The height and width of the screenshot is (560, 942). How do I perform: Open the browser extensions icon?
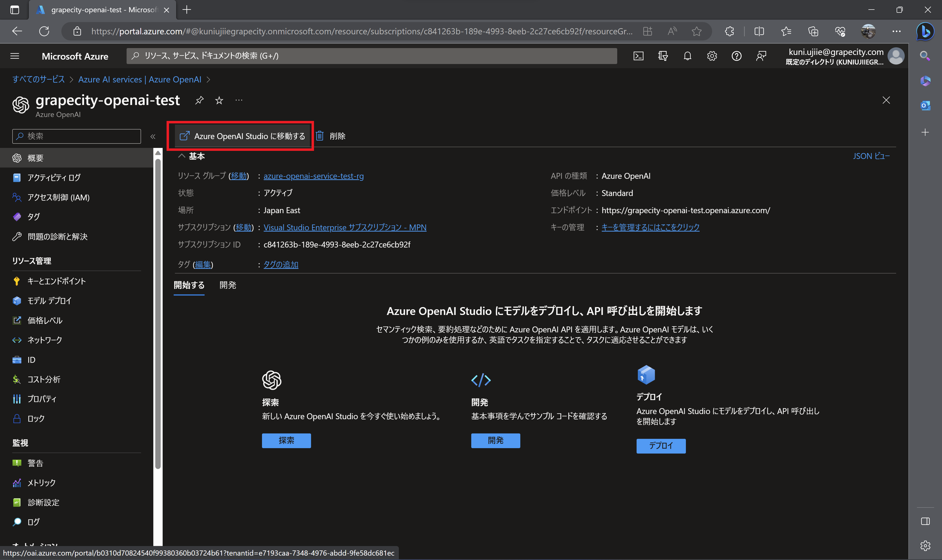point(729,31)
